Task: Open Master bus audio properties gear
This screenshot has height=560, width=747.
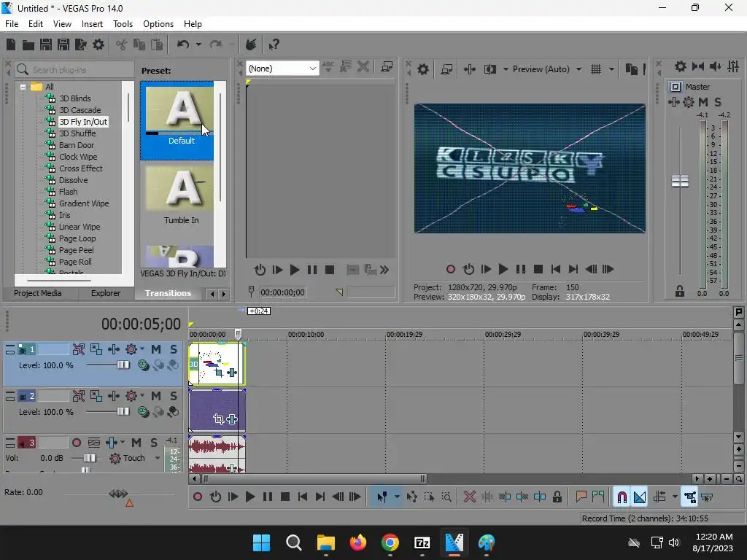Action: [681, 66]
